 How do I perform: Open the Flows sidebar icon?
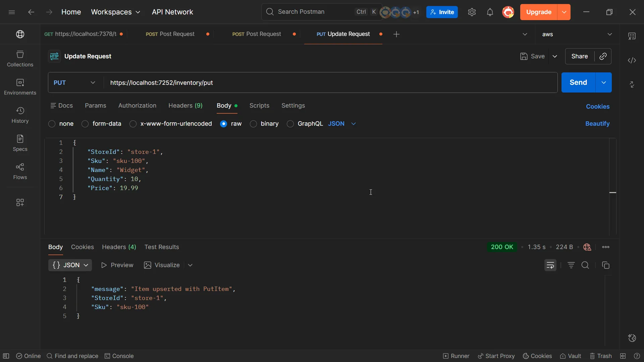[x=20, y=171]
